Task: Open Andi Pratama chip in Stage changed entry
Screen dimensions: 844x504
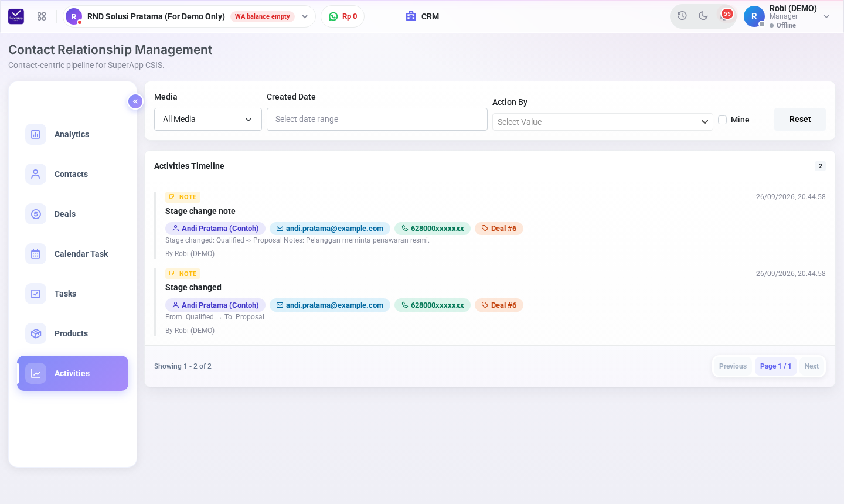Action: tap(216, 305)
